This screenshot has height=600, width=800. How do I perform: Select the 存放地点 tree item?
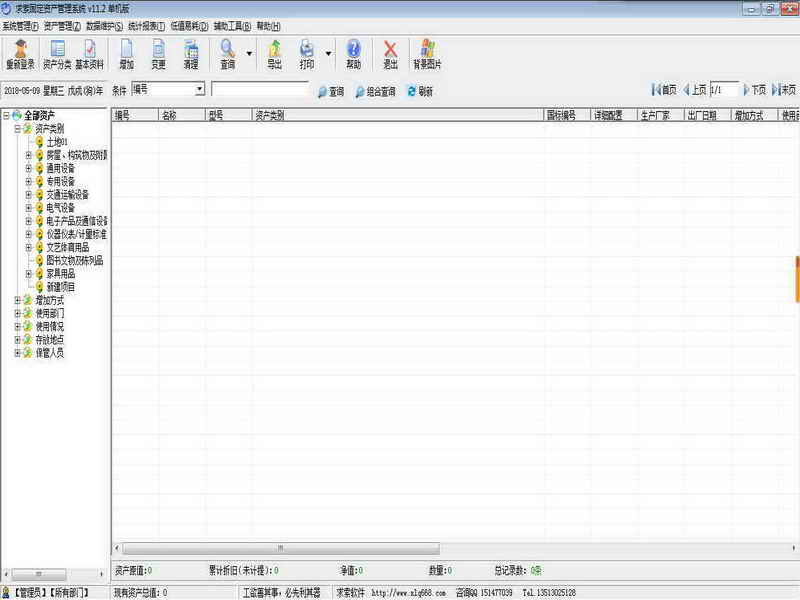click(x=49, y=340)
